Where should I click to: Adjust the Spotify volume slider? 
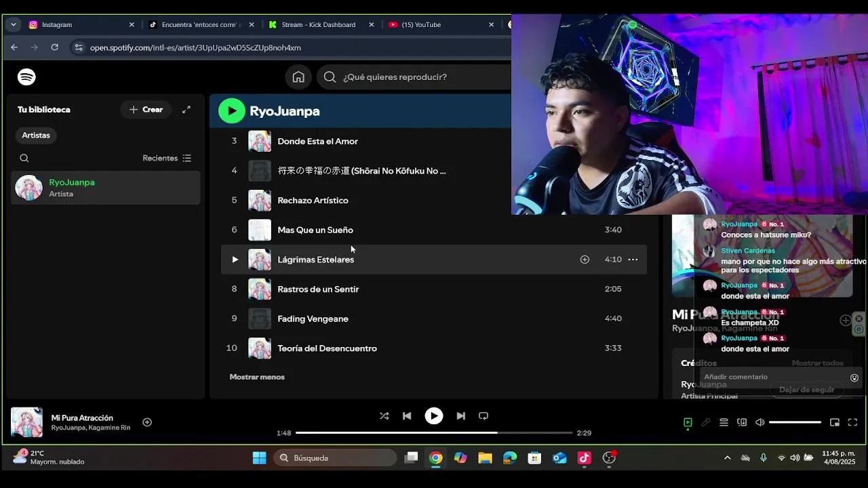(795, 422)
